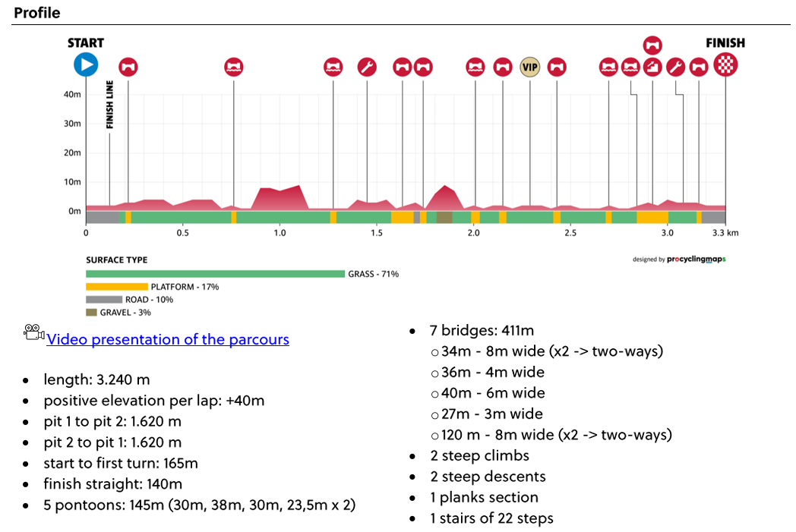Click the checkered FINISH flag icon
Image resolution: width=796 pixels, height=532 pixels.
725,65
